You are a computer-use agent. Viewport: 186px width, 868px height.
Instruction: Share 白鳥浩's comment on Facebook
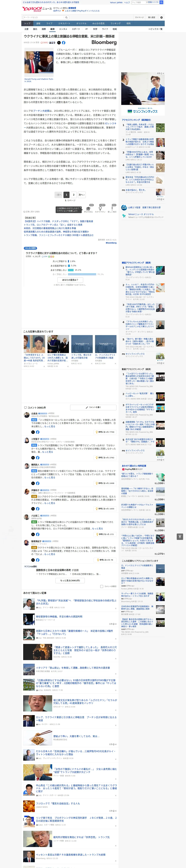coord(38,432)
